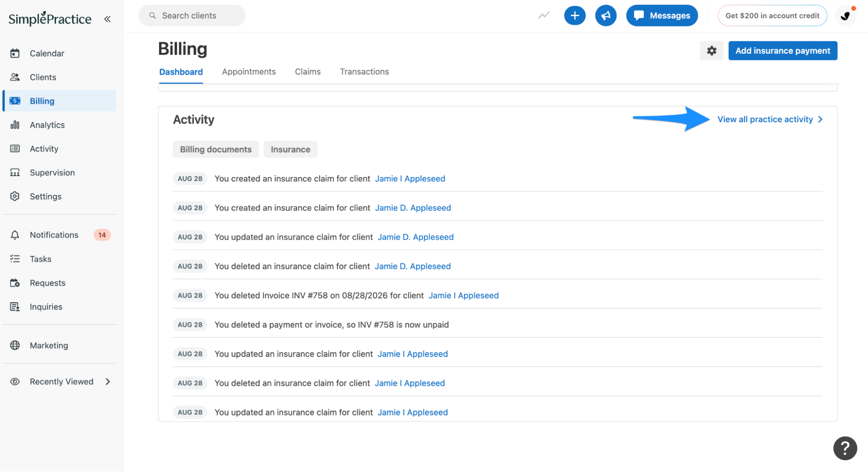Open Jamie I Appleseed in deleted invoice row
Screen dimensions: 868x472
[x=463, y=296]
